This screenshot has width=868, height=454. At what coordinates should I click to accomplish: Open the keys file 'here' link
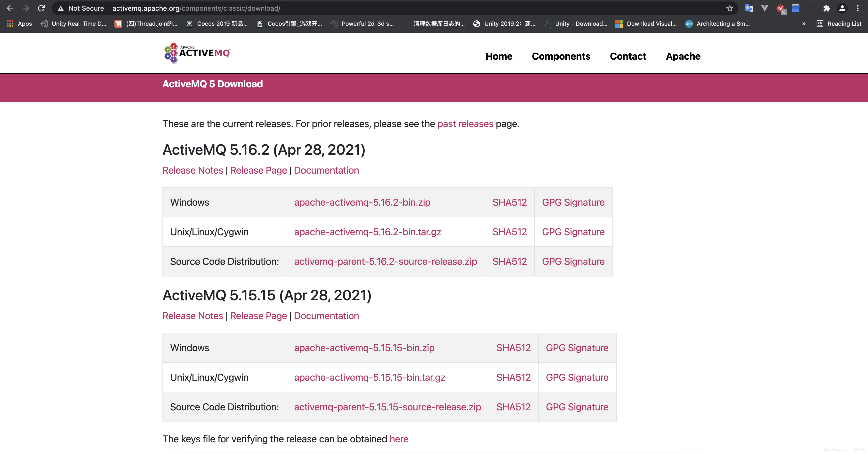coord(399,439)
